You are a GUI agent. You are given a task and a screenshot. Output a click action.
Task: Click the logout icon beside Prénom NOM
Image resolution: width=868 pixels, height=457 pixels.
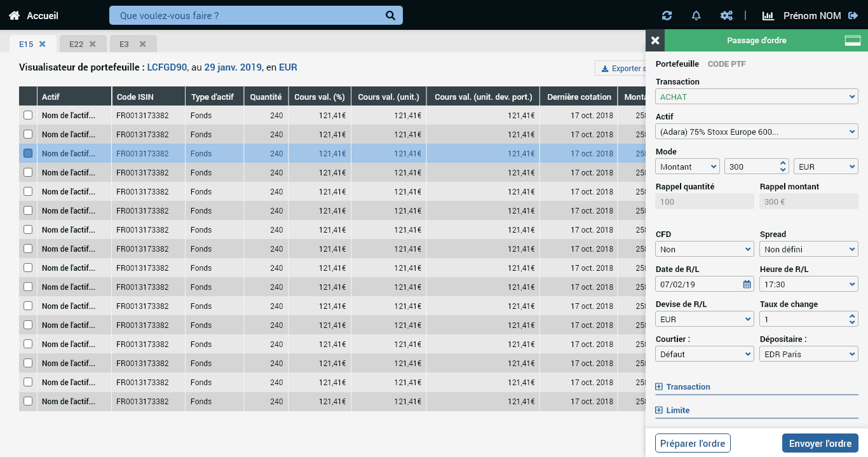point(853,15)
